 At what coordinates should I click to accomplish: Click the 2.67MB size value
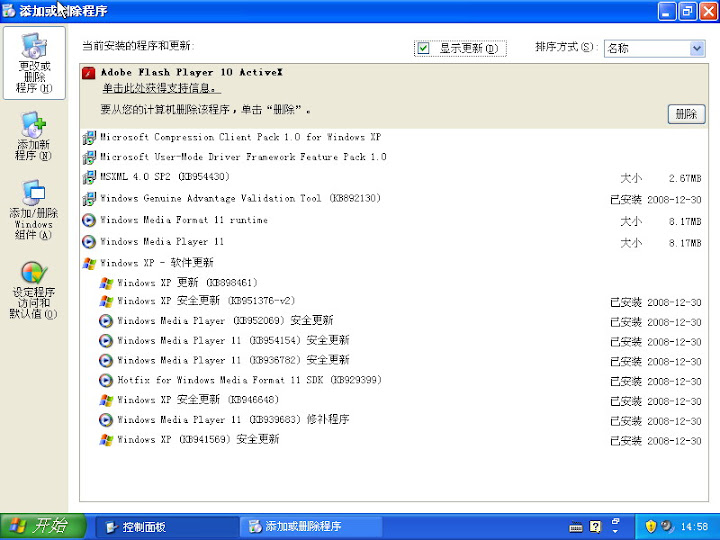coord(685,179)
